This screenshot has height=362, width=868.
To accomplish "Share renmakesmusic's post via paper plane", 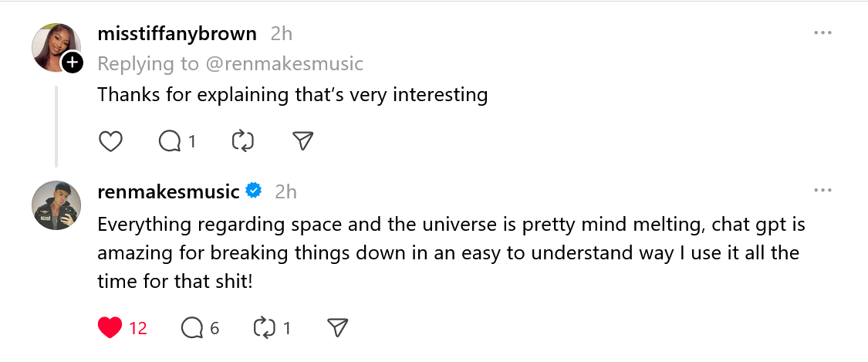I will pyautogui.click(x=337, y=328).
